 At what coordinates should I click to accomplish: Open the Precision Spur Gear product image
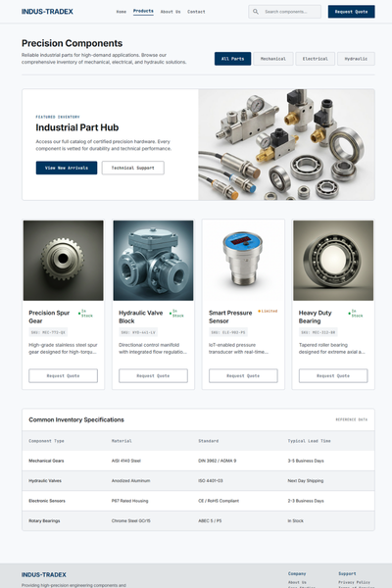click(x=63, y=261)
